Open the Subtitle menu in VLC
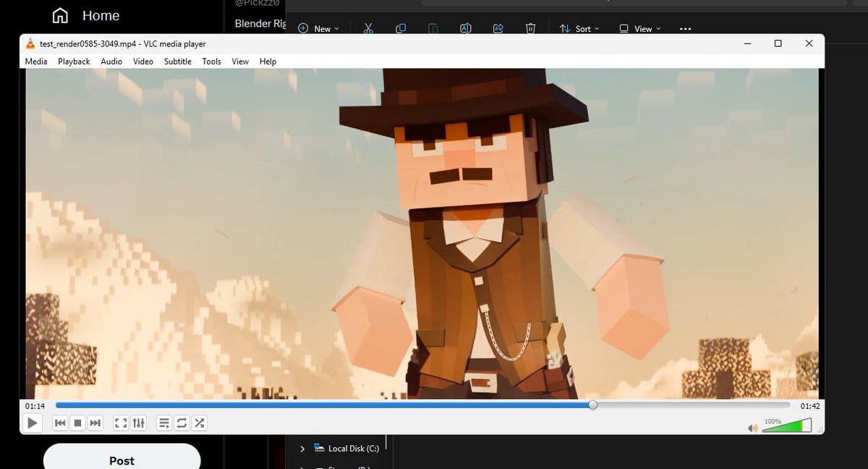 pos(178,62)
